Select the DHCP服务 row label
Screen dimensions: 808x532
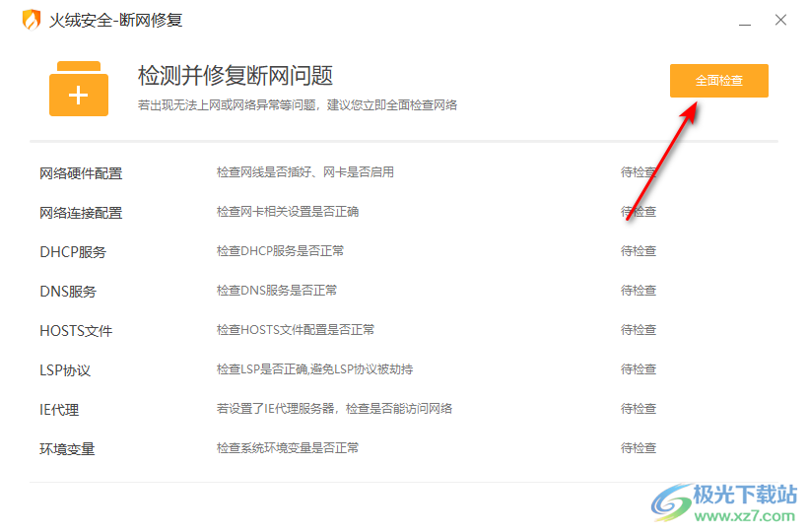point(73,252)
